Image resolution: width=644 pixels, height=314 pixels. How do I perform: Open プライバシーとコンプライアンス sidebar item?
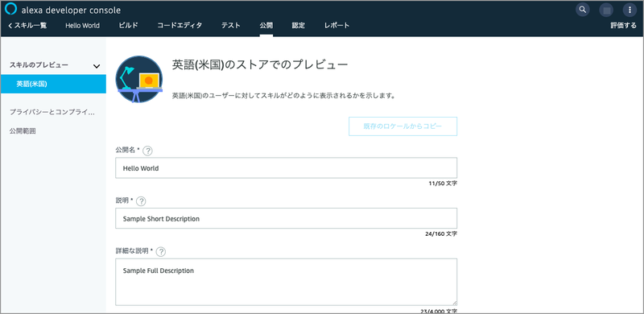point(52,112)
